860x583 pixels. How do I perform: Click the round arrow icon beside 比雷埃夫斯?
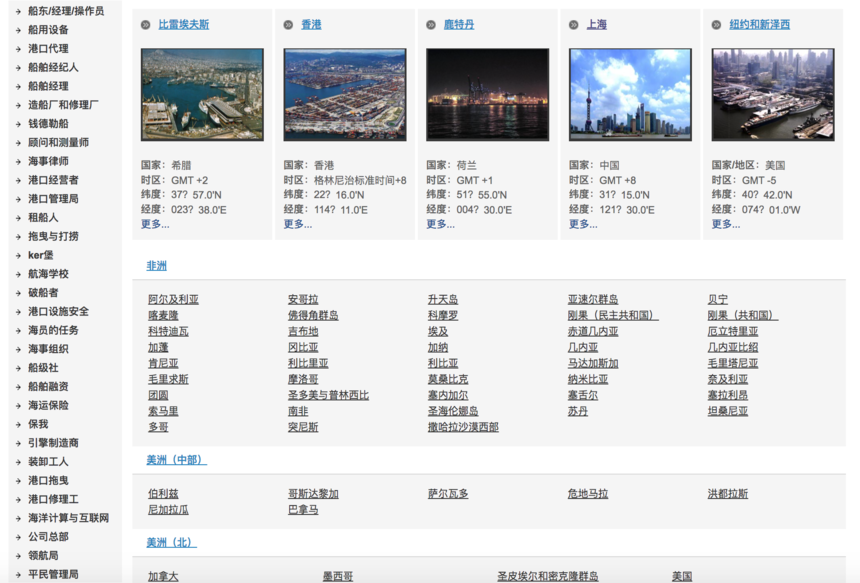tap(145, 25)
